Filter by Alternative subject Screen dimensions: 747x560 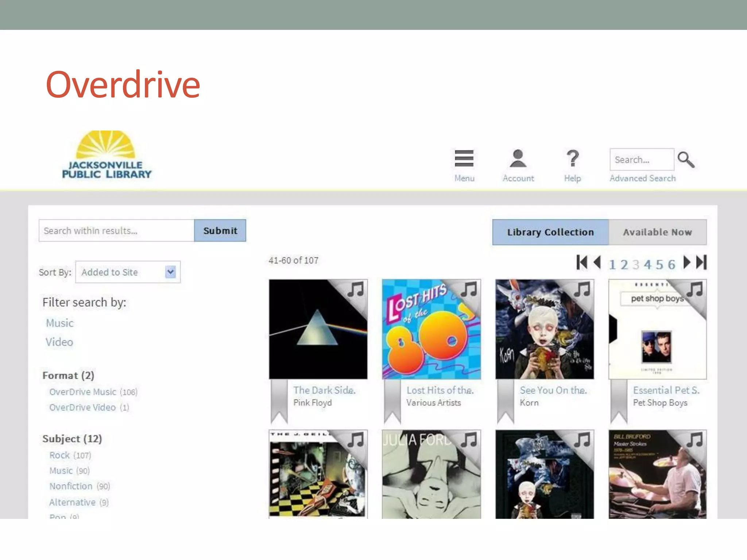click(x=79, y=502)
